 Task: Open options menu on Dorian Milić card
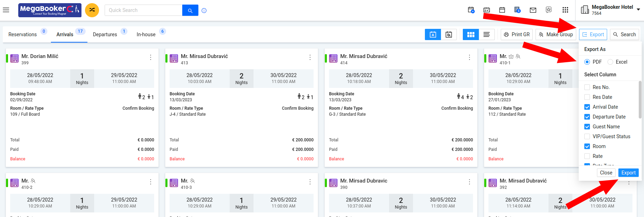151,57
